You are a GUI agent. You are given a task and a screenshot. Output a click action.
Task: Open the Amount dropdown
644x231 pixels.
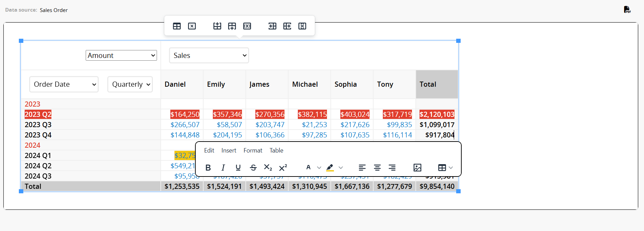tap(121, 56)
